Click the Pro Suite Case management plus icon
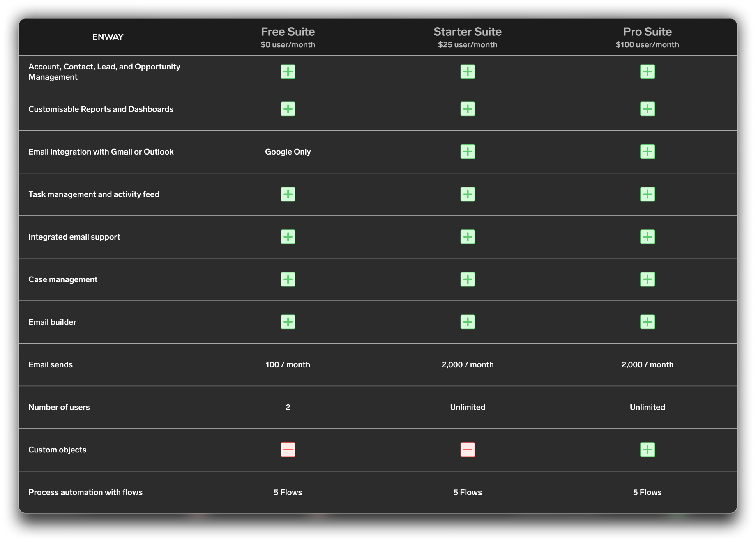 648,279
